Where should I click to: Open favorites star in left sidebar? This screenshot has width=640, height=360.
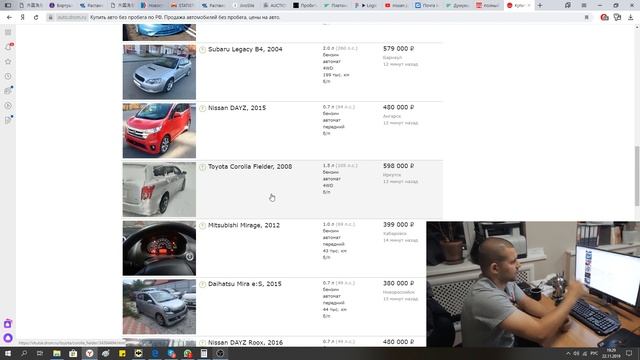click(x=8, y=62)
